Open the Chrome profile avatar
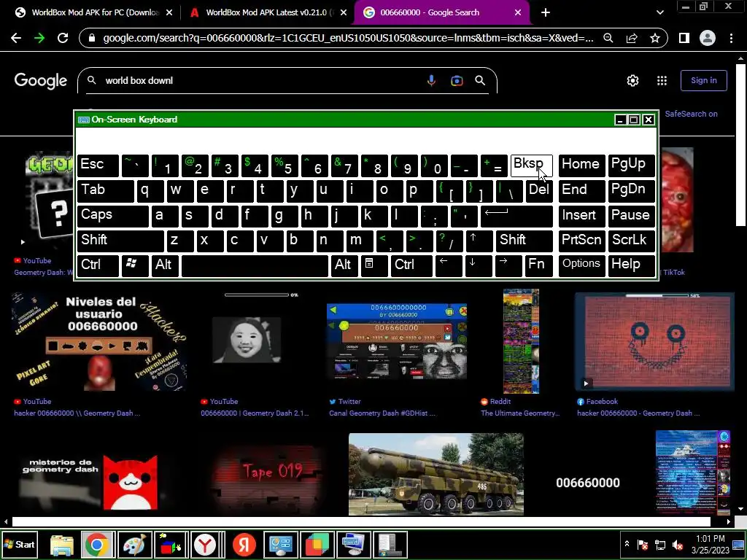Viewport: 747px width, 560px height. (x=708, y=38)
